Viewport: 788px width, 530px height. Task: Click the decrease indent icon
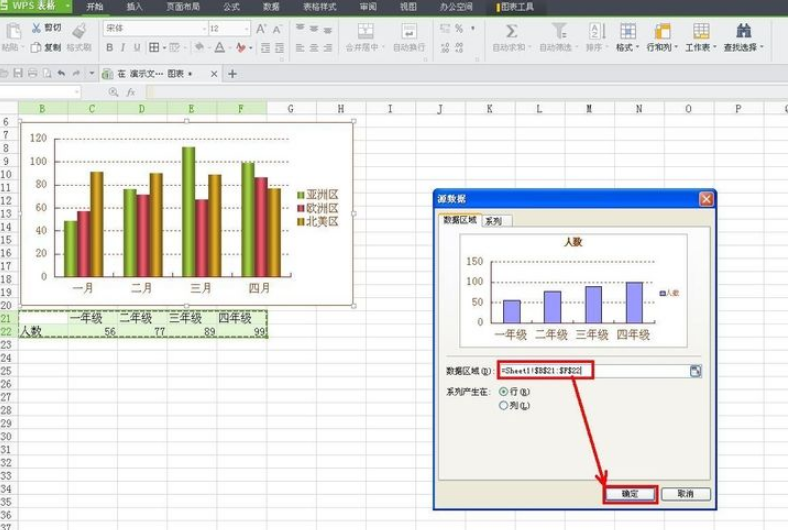265,48
